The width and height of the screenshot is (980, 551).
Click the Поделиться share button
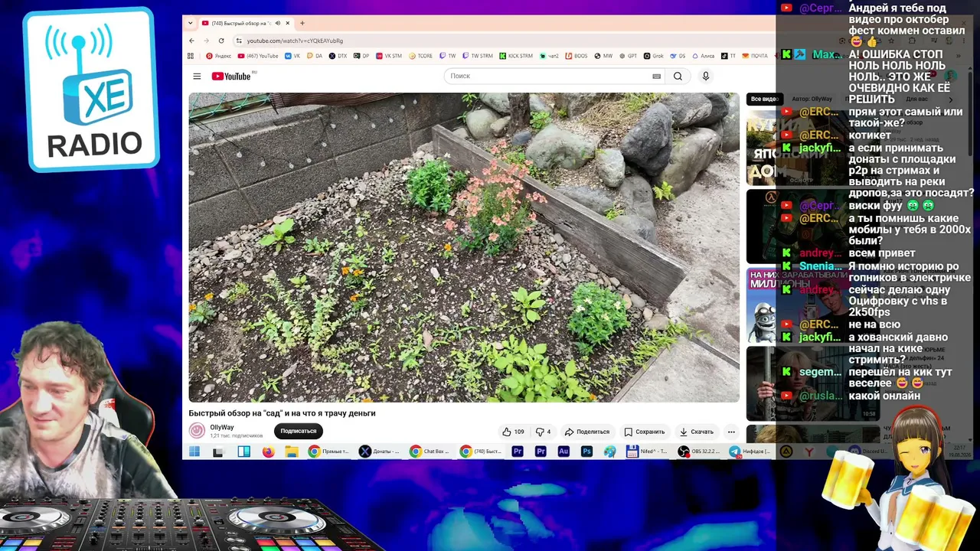point(587,432)
